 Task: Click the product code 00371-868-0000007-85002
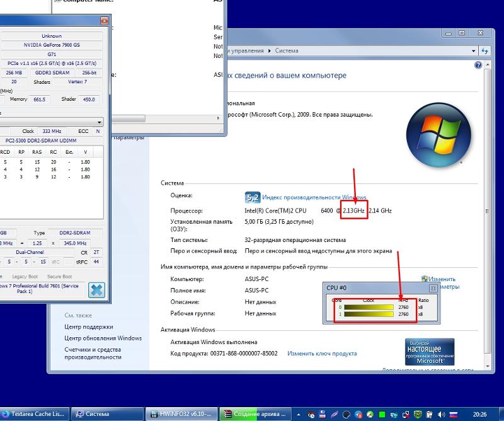click(x=244, y=354)
